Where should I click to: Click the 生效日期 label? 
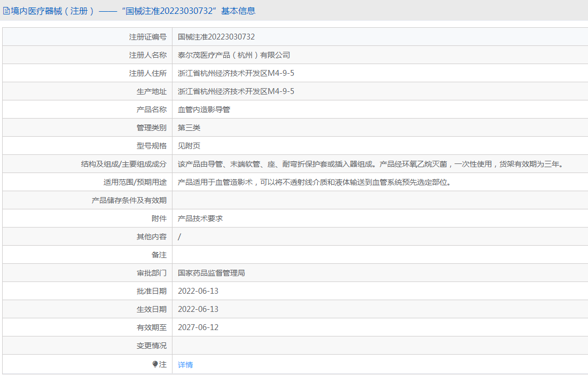point(152,309)
